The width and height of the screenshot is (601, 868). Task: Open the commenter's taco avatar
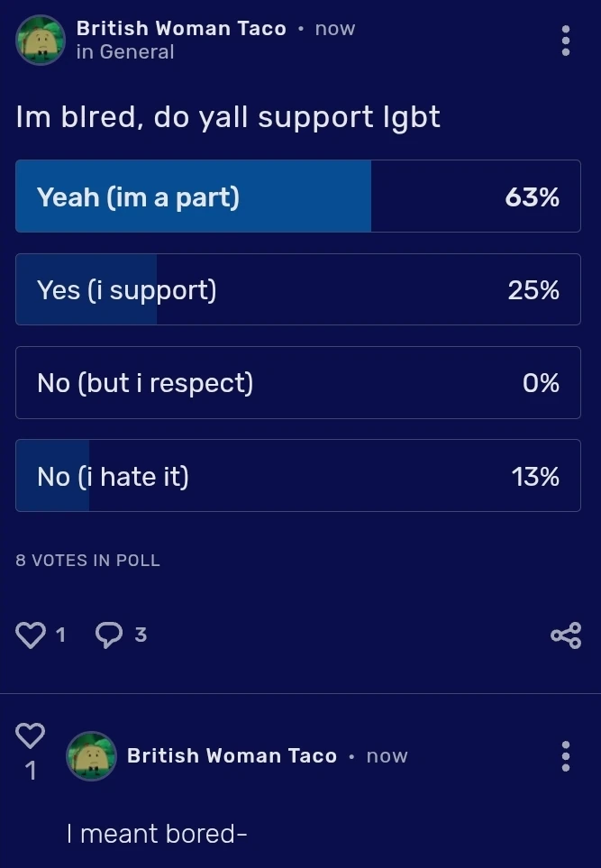click(x=91, y=756)
